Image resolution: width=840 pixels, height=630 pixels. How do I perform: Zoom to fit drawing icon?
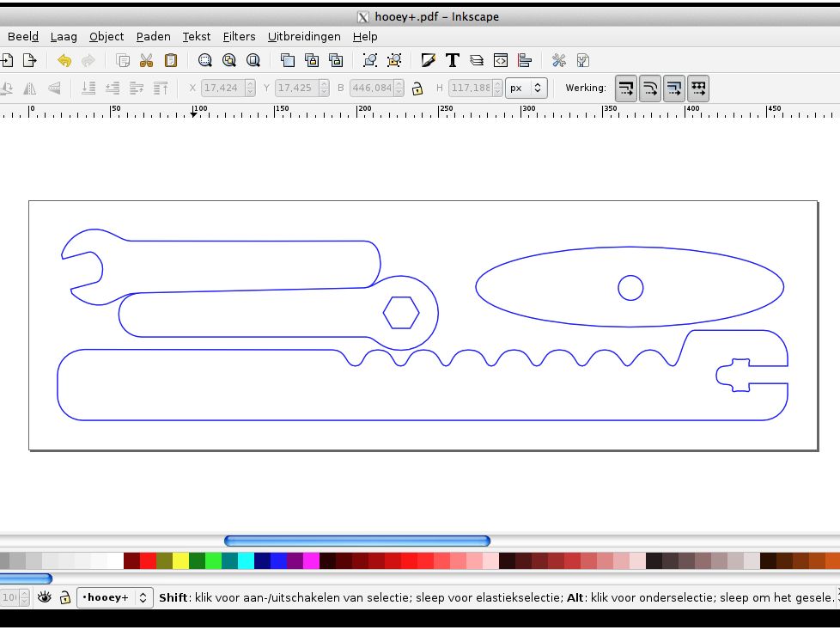pos(228,60)
